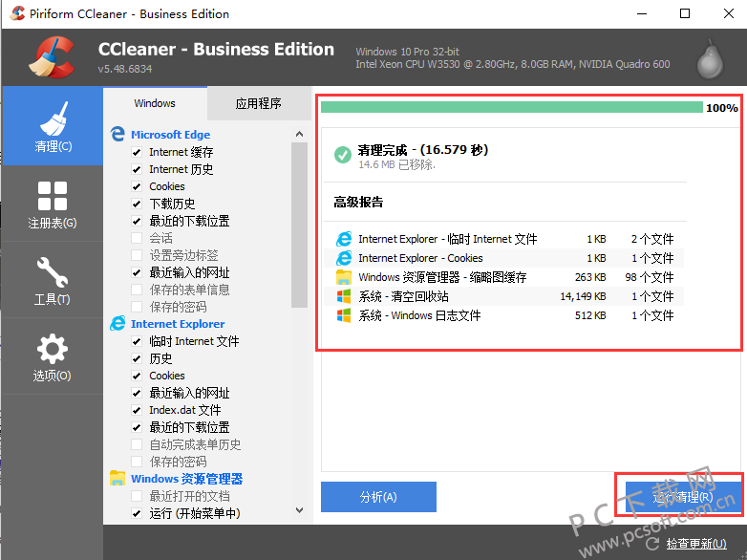Uncheck Cookies under Microsoft Edge
747x560 pixels.
point(137,186)
